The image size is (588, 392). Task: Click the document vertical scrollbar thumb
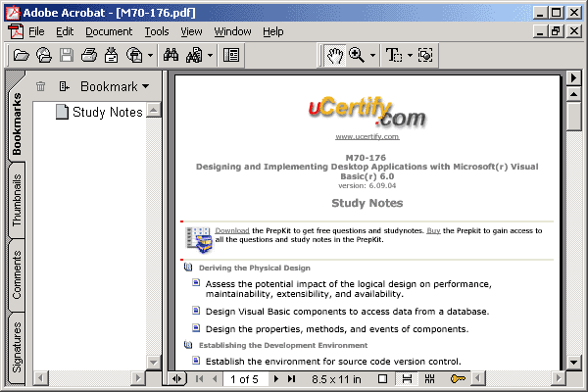pyautogui.click(x=573, y=117)
